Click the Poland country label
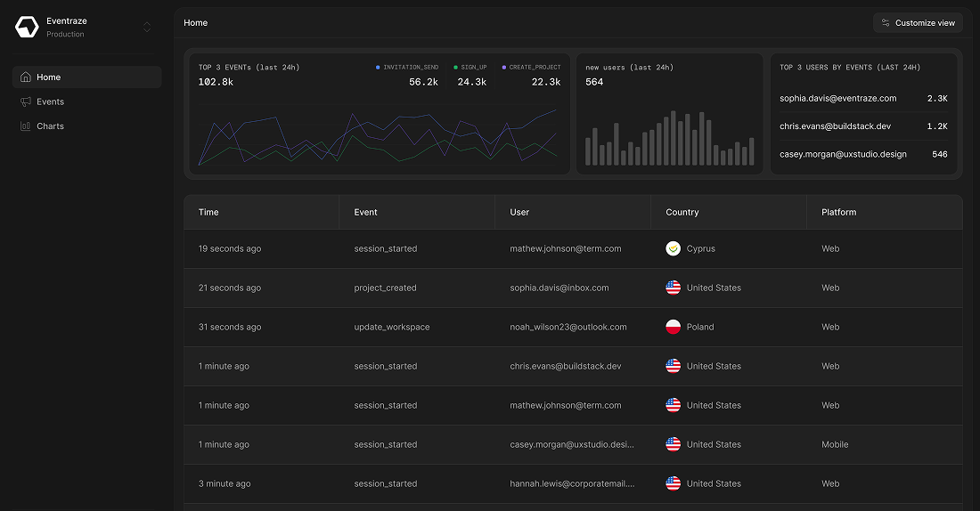This screenshot has height=511, width=980. [700, 327]
